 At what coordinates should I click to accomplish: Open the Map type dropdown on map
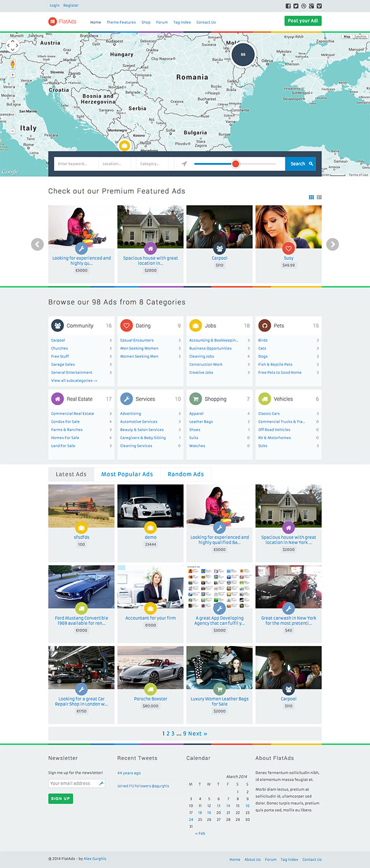tap(347, 36)
